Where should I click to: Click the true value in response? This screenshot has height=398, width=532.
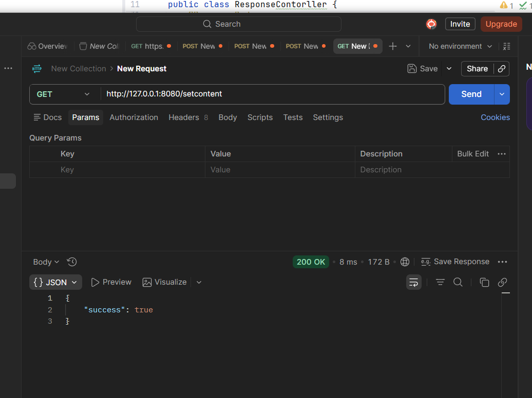[x=143, y=310]
